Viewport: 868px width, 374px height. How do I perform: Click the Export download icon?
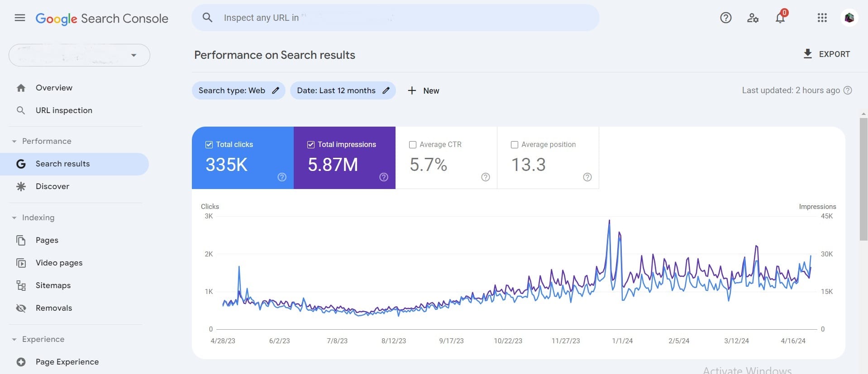pyautogui.click(x=808, y=54)
